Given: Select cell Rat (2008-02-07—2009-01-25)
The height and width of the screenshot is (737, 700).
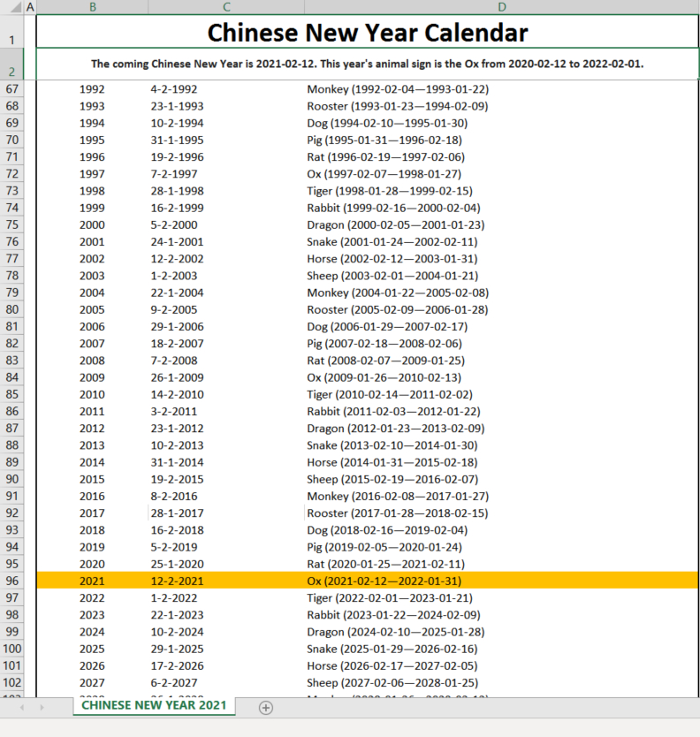Looking at the screenshot, I should [x=502, y=360].
